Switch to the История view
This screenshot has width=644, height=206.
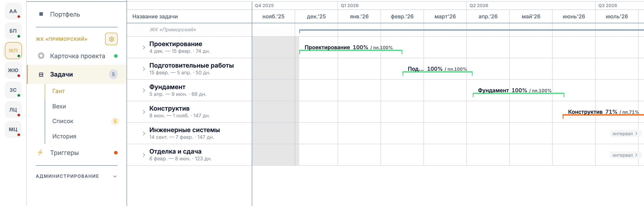point(64,136)
